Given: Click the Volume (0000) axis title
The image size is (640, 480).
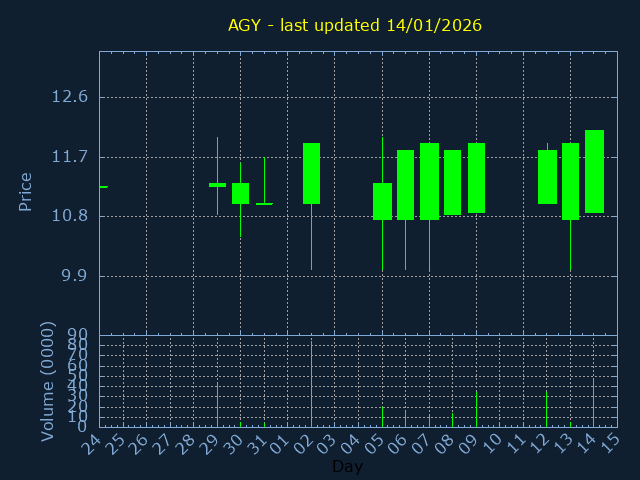Looking at the screenshot, I should coord(47,381).
